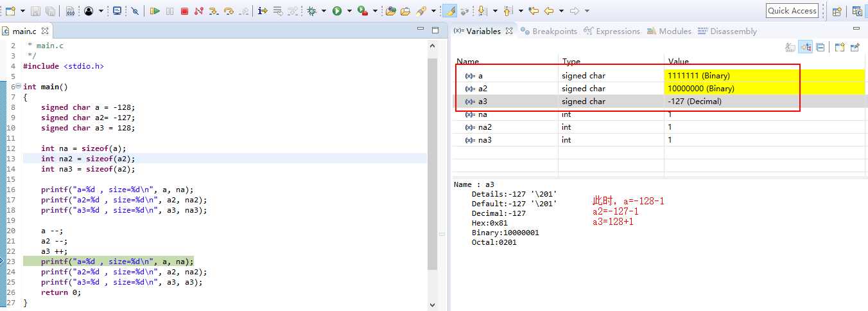Image resolution: width=868 pixels, height=311 pixels.
Task: Click the Next Annotation icon
Action: click(x=482, y=11)
